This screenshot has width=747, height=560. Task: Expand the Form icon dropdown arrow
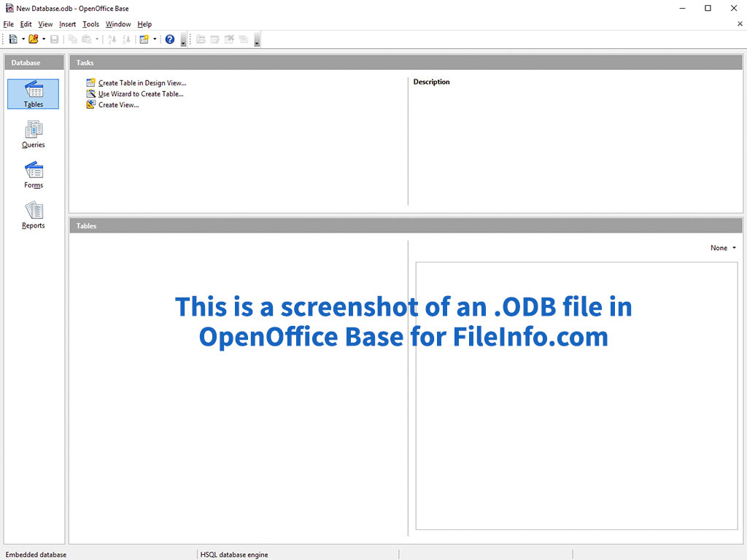155,39
